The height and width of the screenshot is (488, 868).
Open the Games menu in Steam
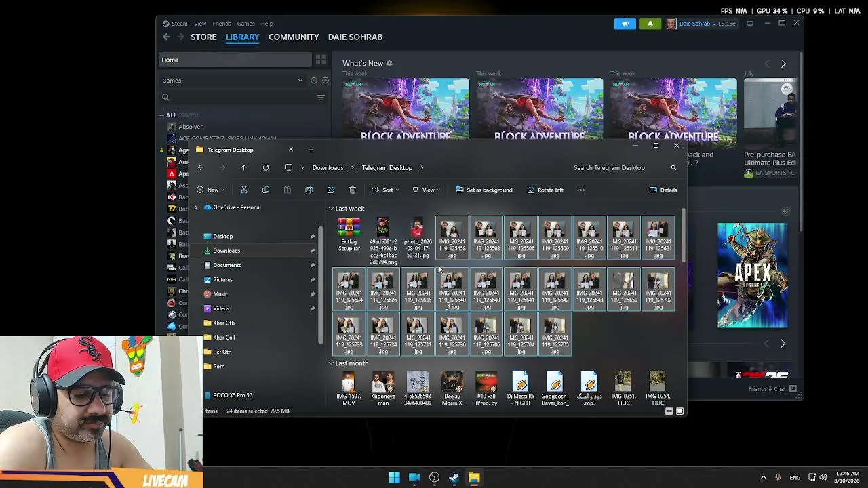pos(245,24)
